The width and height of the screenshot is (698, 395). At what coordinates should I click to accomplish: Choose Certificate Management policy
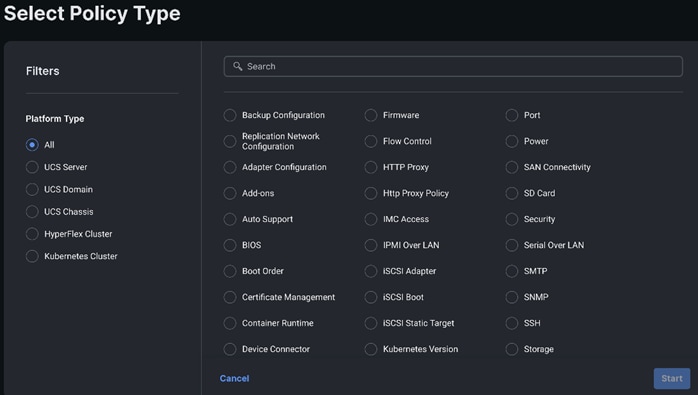(x=230, y=297)
